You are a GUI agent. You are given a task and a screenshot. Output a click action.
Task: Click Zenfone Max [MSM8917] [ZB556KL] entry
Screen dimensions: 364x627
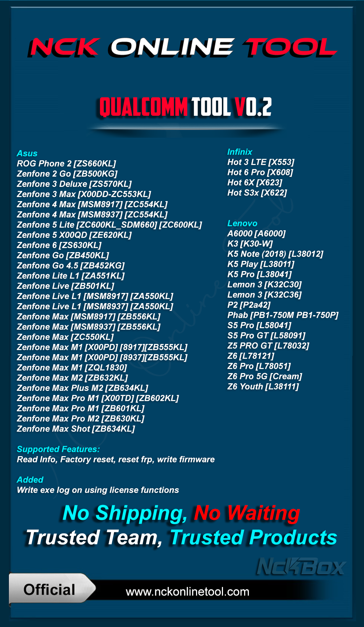pos(89,317)
